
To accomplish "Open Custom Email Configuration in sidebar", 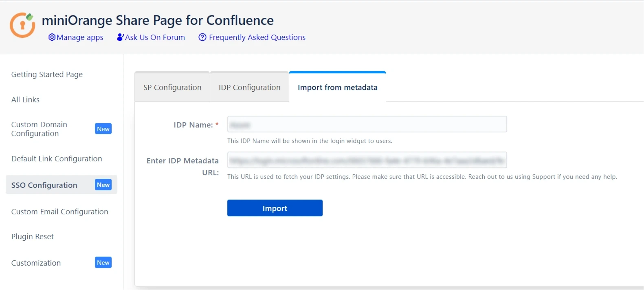I will (59, 212).
